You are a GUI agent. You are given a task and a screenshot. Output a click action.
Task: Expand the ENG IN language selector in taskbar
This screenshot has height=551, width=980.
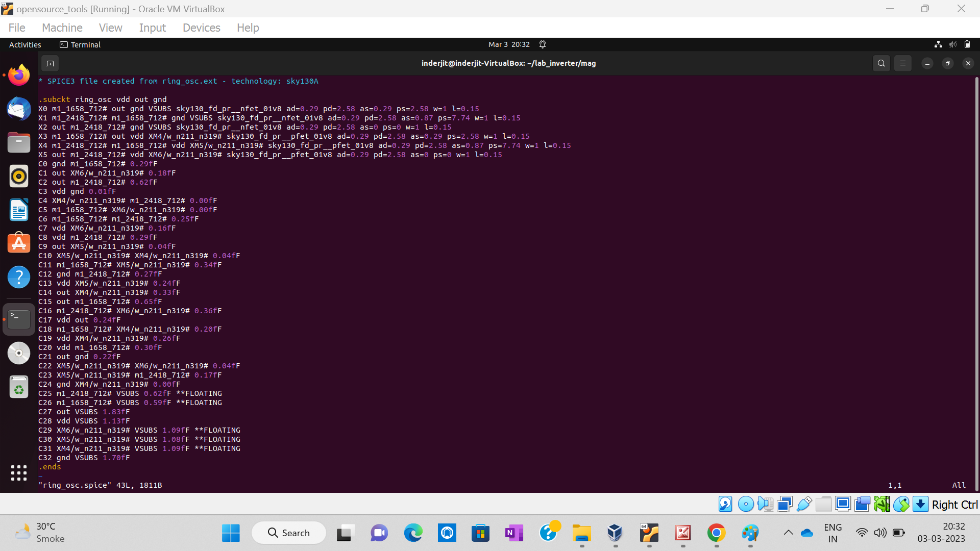[x=833, y=532]
